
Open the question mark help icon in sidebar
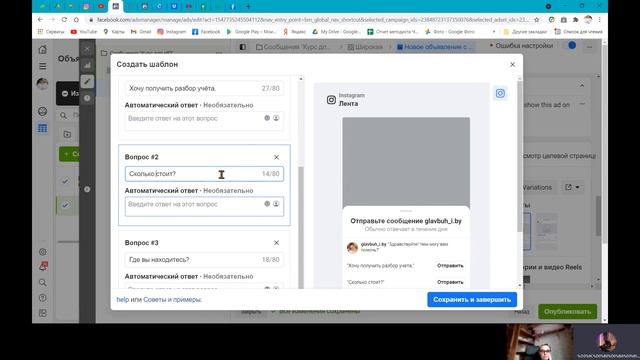click(x=42, y=298)
